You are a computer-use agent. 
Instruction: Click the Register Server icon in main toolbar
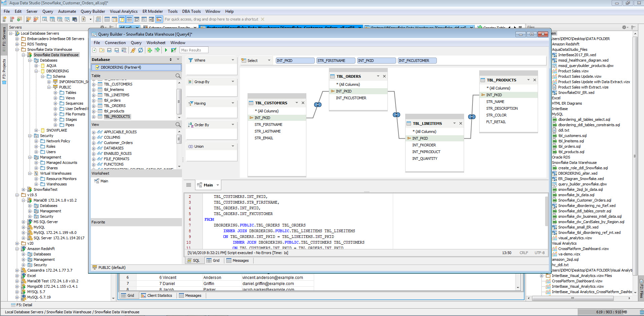(4, 19)
